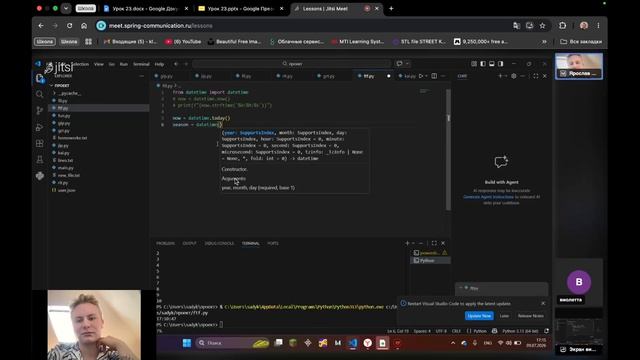The image size is (640, 360).
Task: Open the Run and Debug view
Action: coord(40,127)
